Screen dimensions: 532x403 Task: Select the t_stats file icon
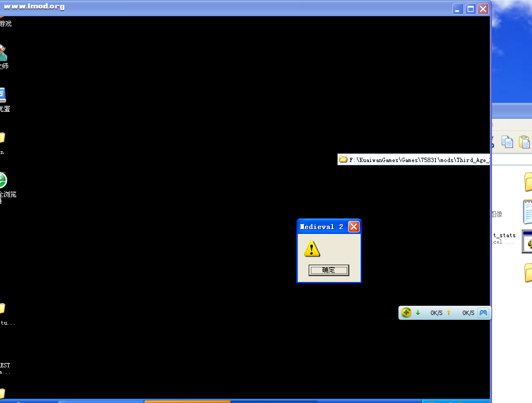(527, 242)
